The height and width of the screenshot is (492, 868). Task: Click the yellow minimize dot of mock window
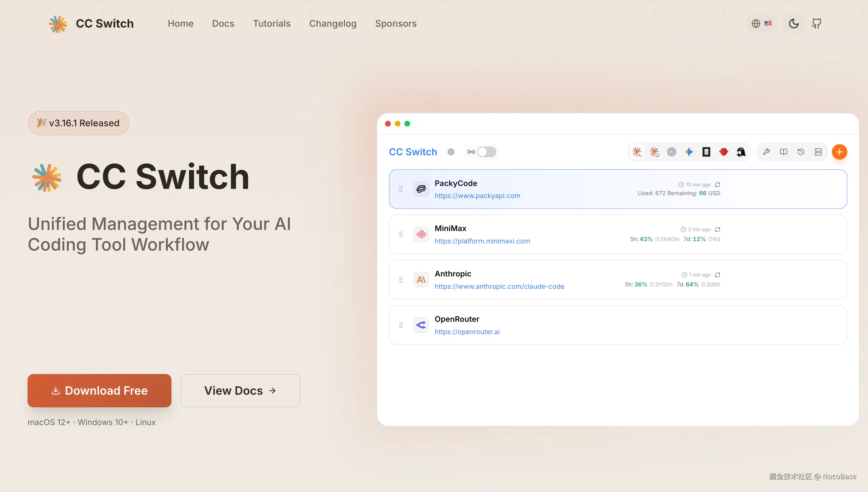click(397, 124)
